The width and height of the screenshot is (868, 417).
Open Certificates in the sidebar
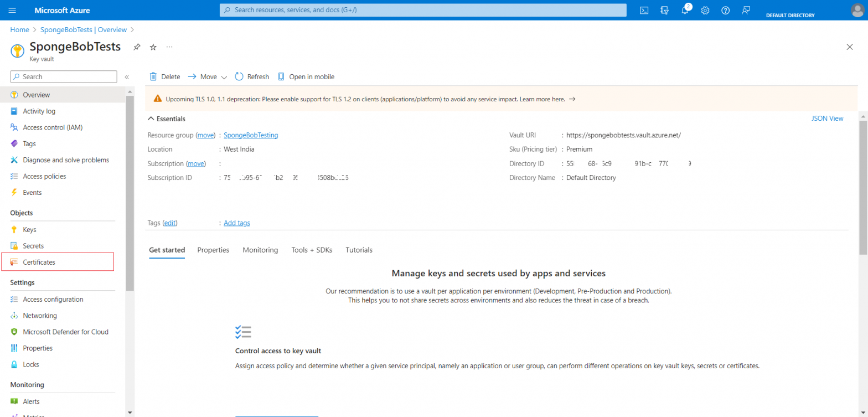[x=39, y=262]
